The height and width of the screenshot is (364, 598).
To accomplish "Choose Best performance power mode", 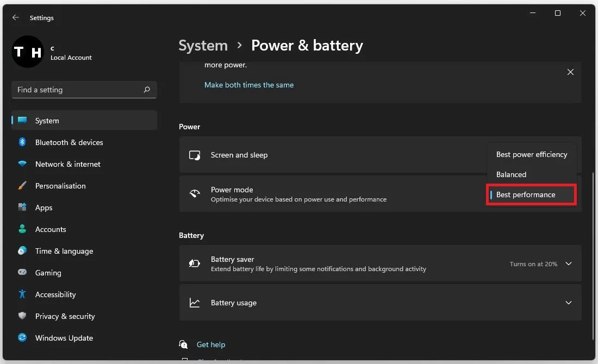I will tap(531, 195).
